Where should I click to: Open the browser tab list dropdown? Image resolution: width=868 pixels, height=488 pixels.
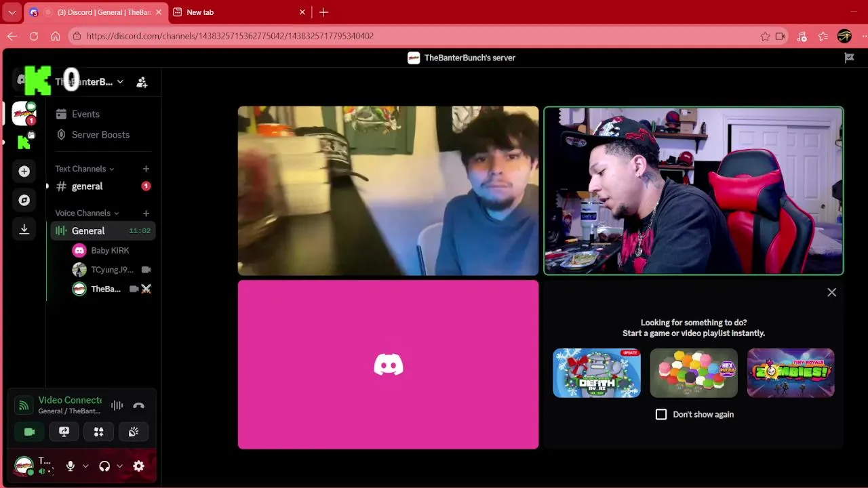point(12,12)
